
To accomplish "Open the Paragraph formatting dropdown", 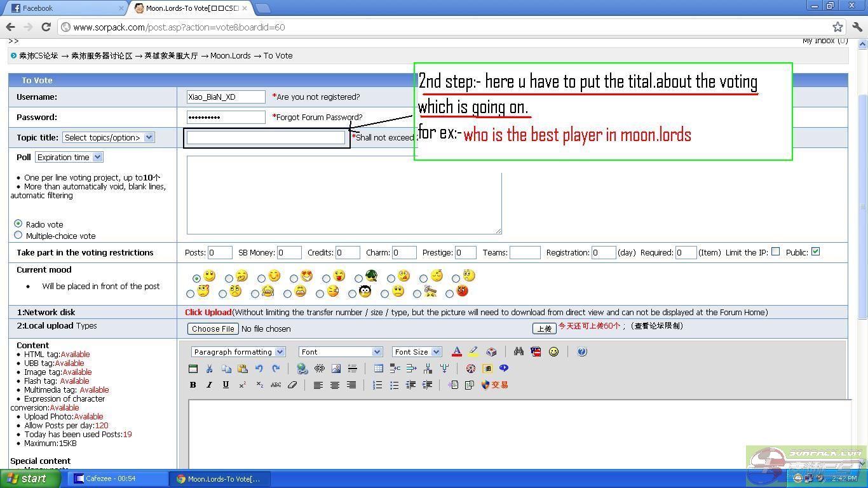I will (238, 352).
